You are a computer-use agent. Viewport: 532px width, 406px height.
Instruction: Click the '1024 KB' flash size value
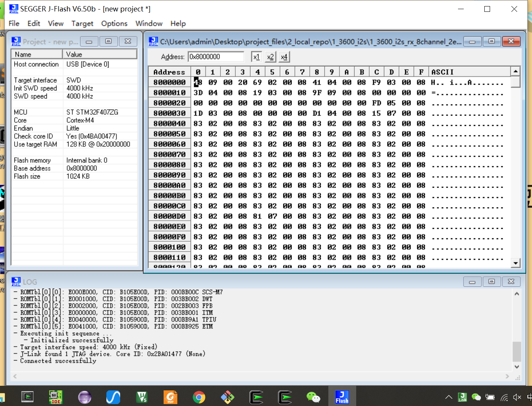coord(78,176)
